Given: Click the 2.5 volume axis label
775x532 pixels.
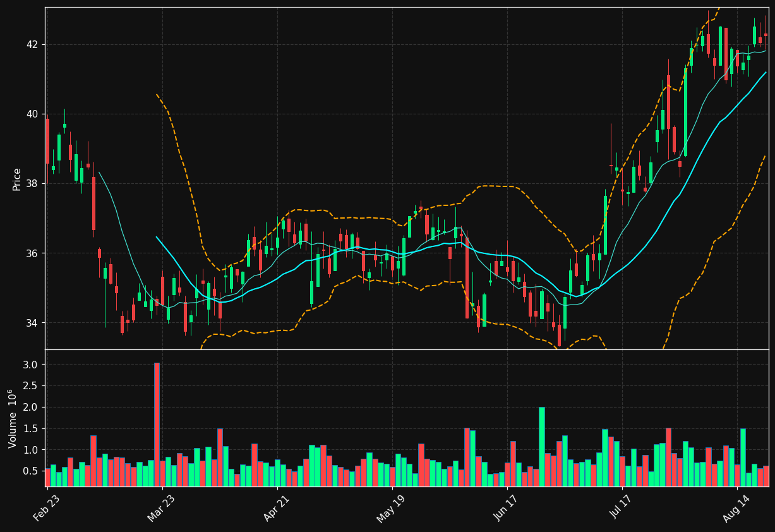Looking at the screenshot, I should pyautogui.click(x=32, y=386).
